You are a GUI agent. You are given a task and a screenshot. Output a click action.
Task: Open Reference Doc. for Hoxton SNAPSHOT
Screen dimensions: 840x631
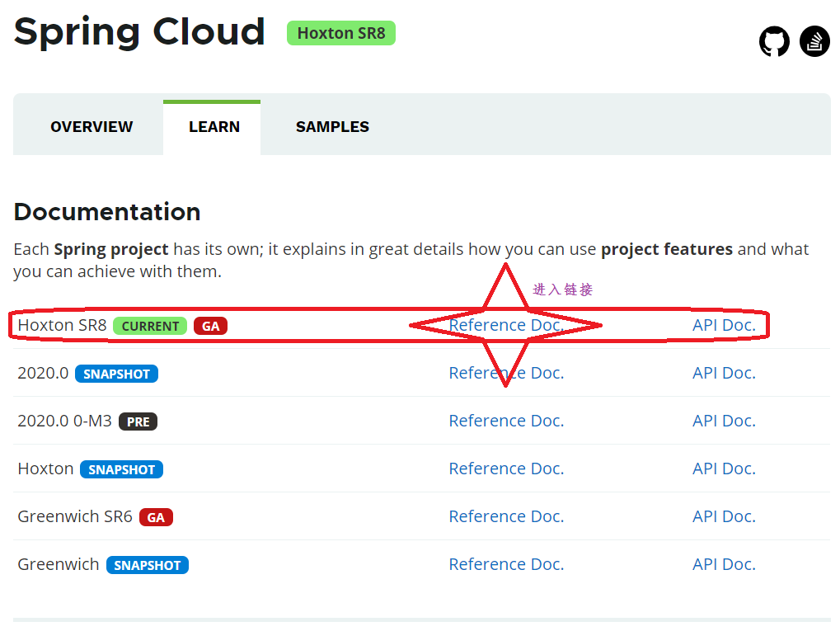[506, 469]
